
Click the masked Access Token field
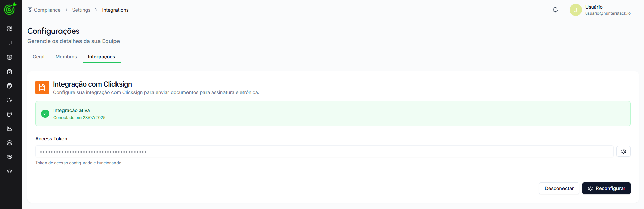[x=324, y=151]
